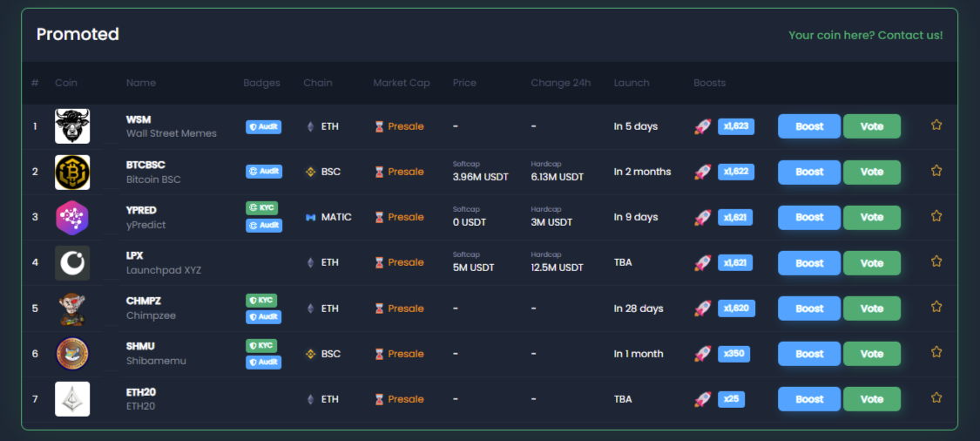Screen dimensions: 980x441
Task: Sort by the Market Cap column header
Action: 402,83
